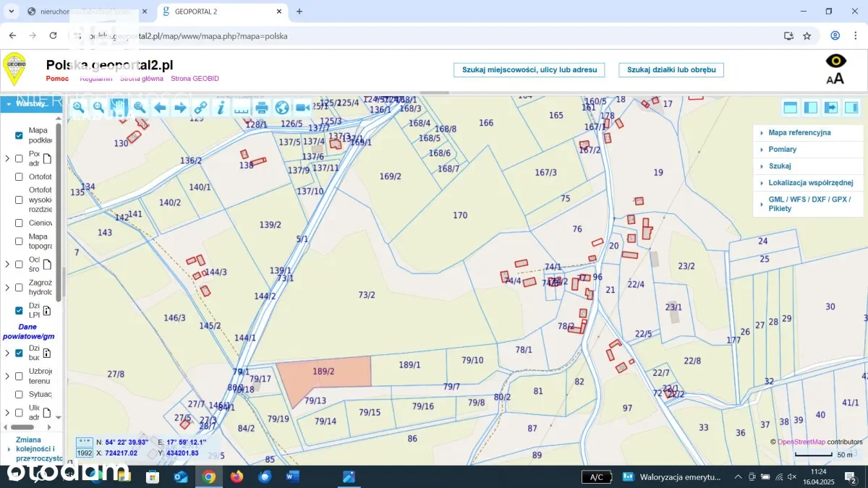Click the zoom in magnifier tool

click(x=78, y=107)
